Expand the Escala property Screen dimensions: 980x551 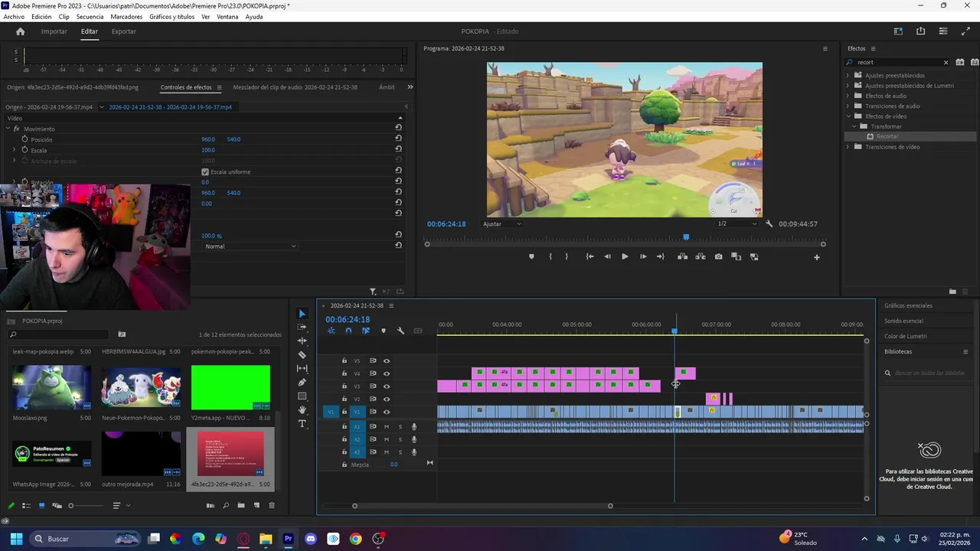(x=14, y=150)
